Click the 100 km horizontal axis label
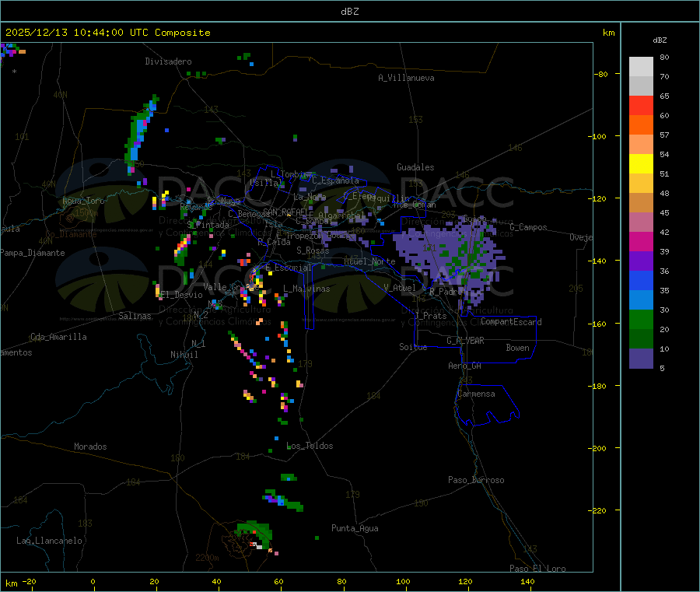The width and height of the screenshot is (700, 592). pyautogui.click(x=403, y=581)
